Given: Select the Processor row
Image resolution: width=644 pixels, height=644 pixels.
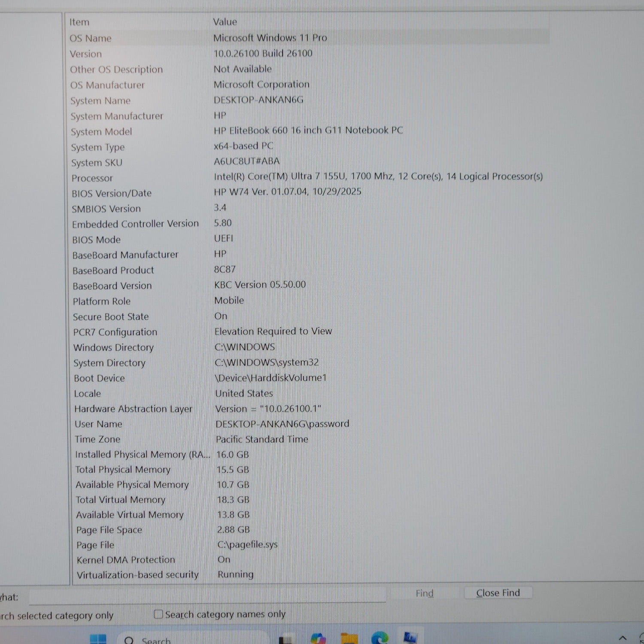Looking at the screenshot, I should tap(92, 178).
